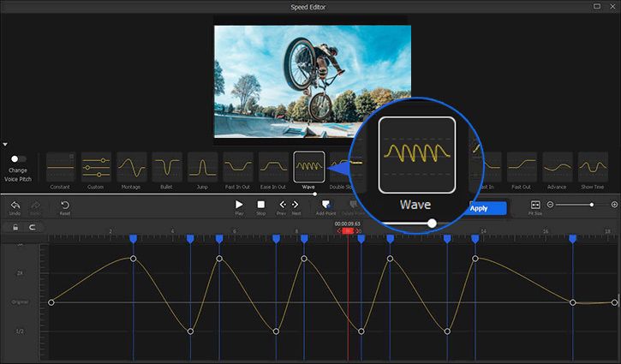The height and width of the screenshot is (364, 621).
Task: Select the Bullet speed preset
Action: click(167, 166)
